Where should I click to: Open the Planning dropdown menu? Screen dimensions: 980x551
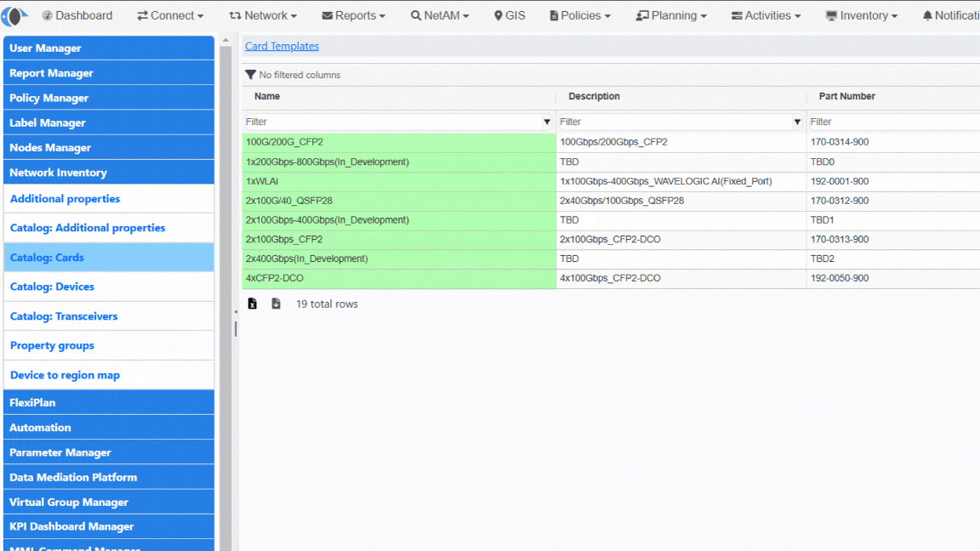pos(671,15)
